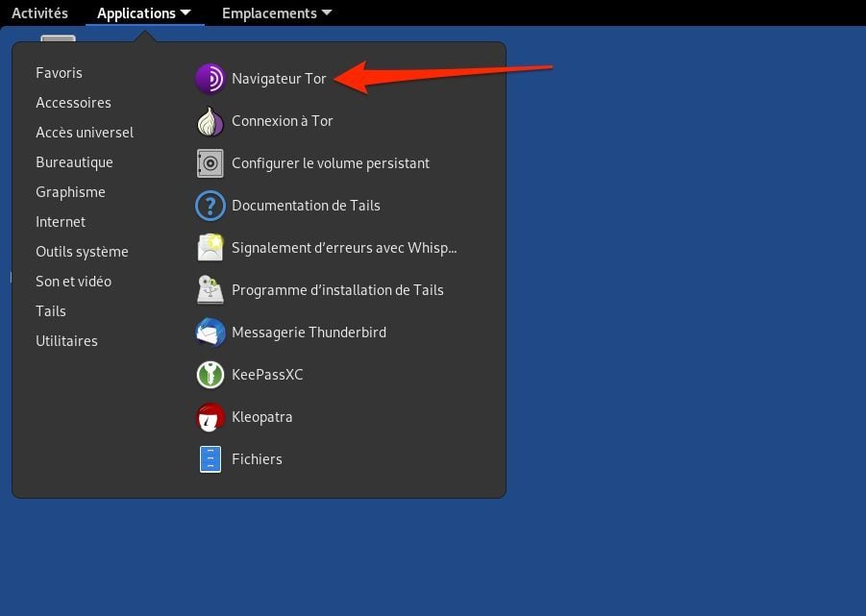Choose Programme d'installation de Tails text
This screenshot has height=616, width=866.
337,290
